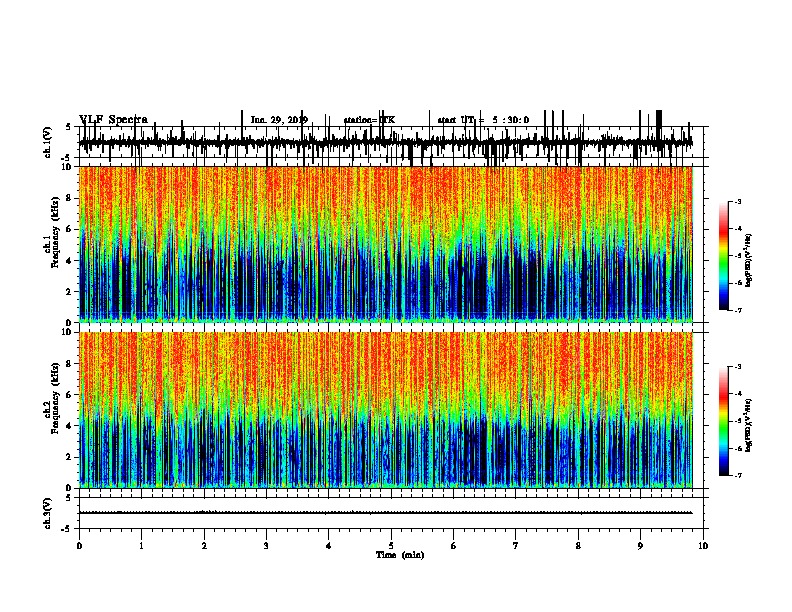Click the ch.2 spectrogram color scale bar
Viewport: 792px width, 612px height.
(x=724, y=421)
